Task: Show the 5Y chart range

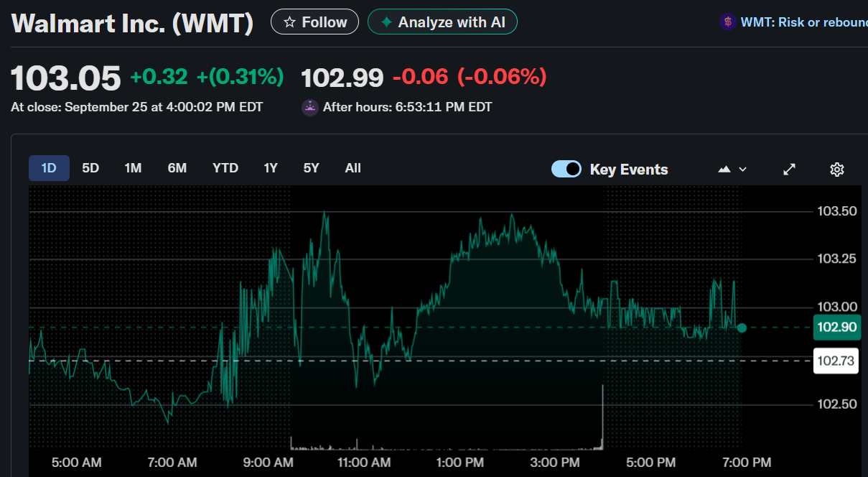Action: pos(311,168)
